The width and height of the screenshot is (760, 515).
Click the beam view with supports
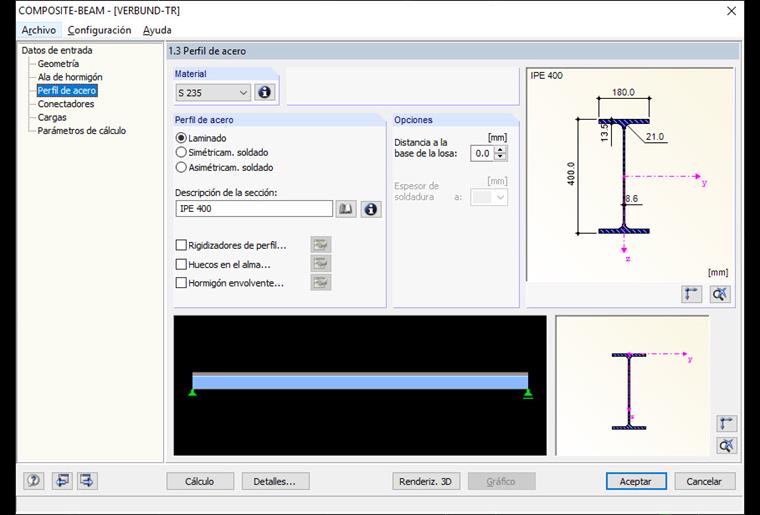click(x=360, y=386)
